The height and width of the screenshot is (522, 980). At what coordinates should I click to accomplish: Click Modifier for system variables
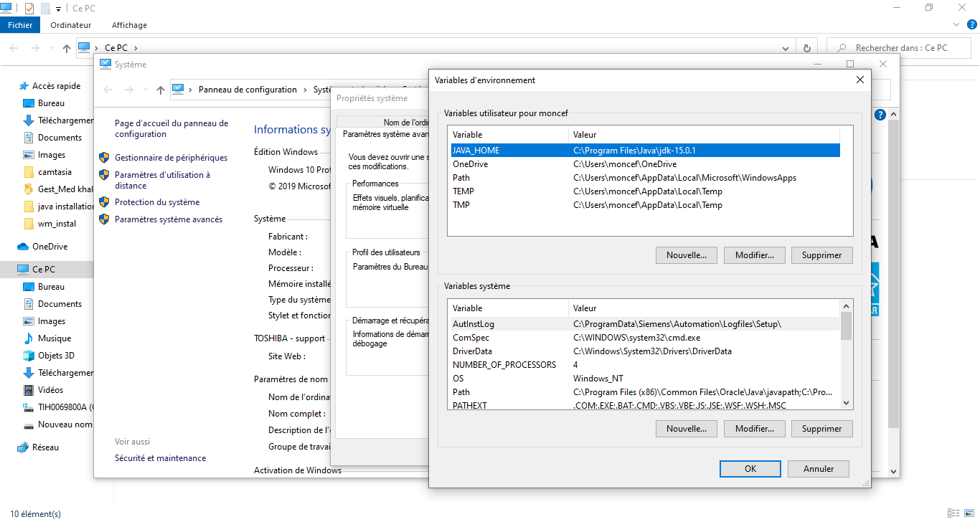[755, 429]
